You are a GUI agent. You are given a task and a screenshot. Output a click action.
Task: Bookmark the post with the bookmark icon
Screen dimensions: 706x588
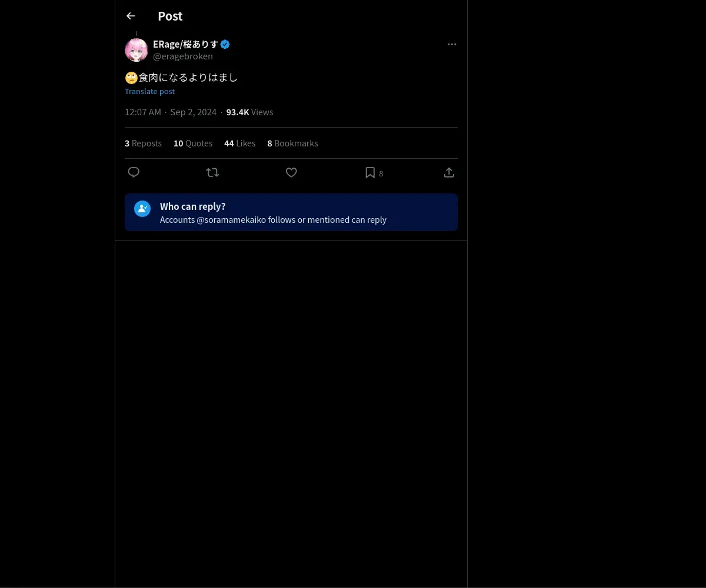click(x=370, y=172)
